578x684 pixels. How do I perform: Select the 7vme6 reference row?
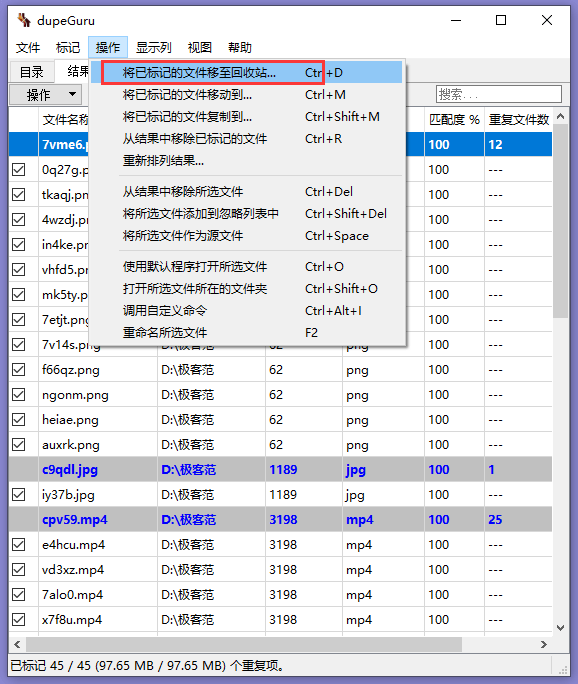click(x=280, y=144)
